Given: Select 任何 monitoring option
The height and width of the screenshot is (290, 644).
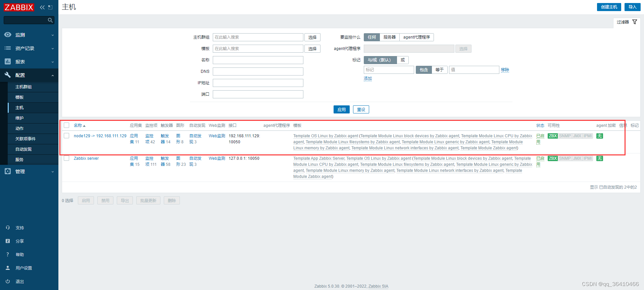Looking at the screenshot, I should 372,37.
